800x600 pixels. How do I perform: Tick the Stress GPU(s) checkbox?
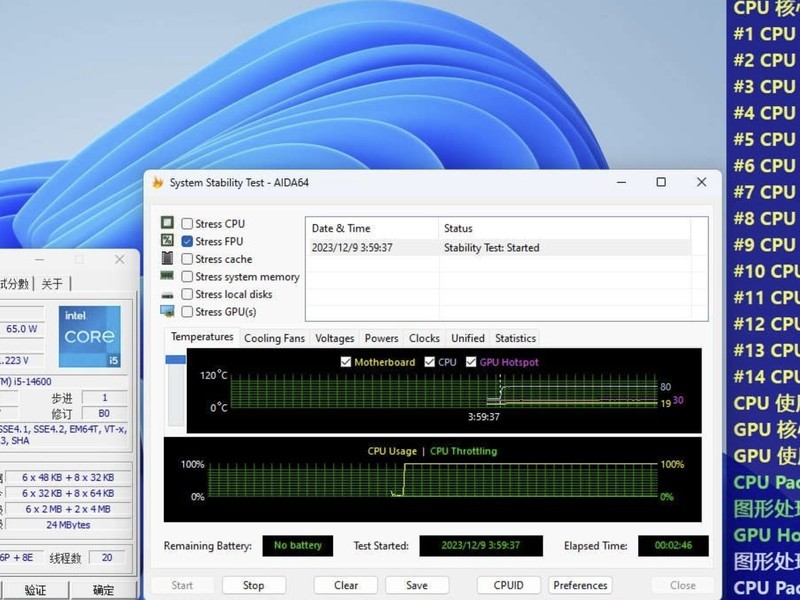[x=187, y=312]
